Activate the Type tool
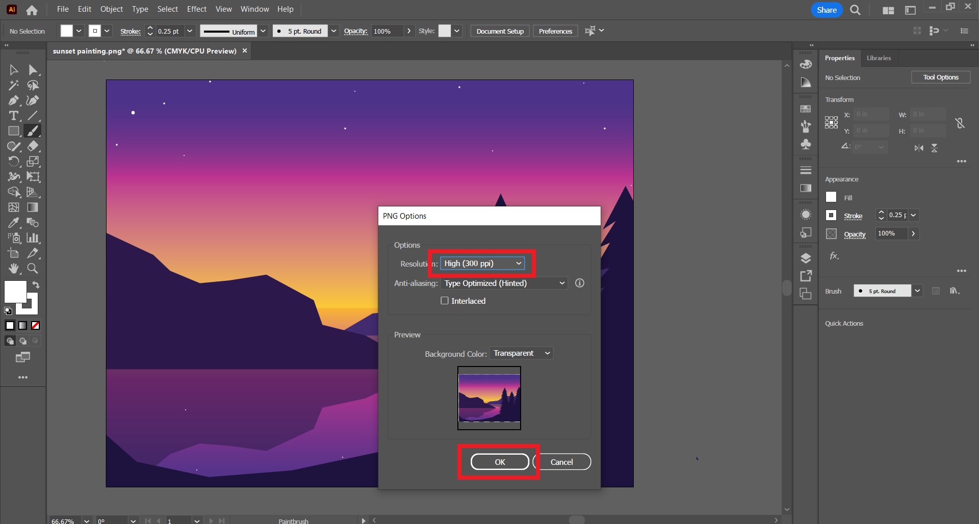 click(14, 116)
